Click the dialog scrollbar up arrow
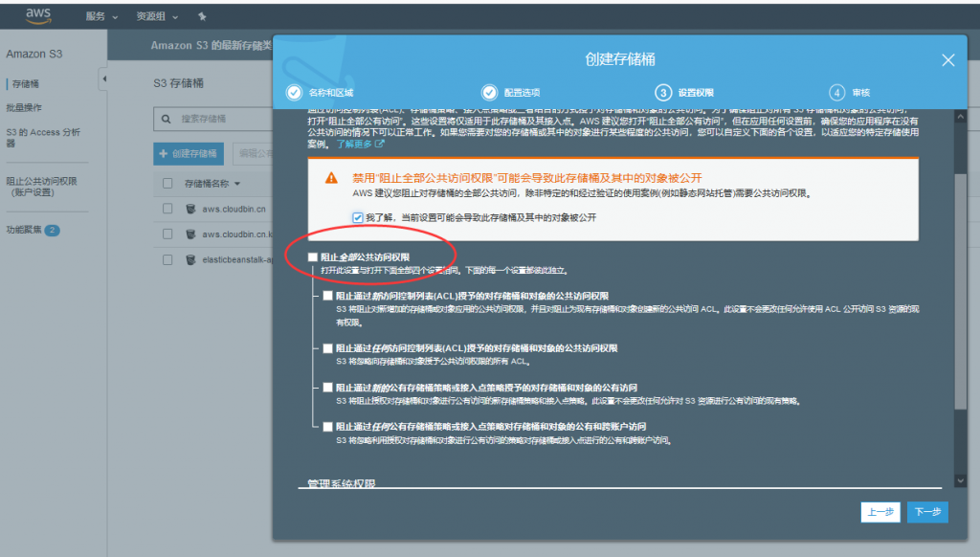This screenshot has width=980, height=557. point(960,117)
